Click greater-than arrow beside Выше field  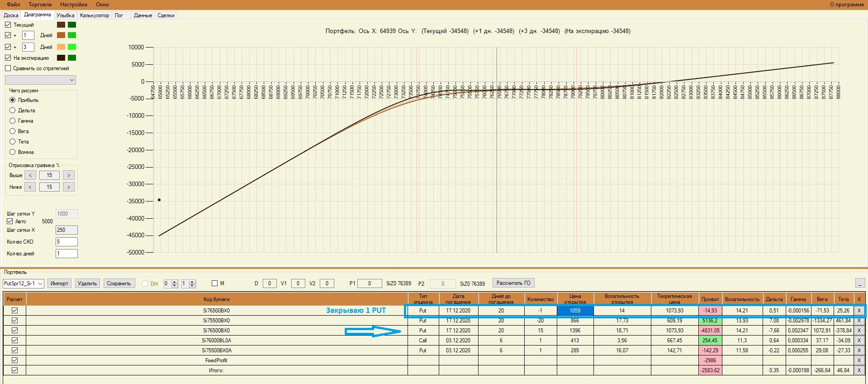pyautogui.click(x=69, y=175)
